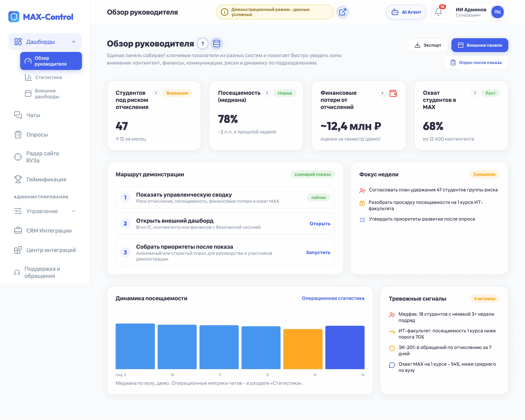Open notifications bell with 10 badge
This screenshot has height=420, width=525.
438,12
